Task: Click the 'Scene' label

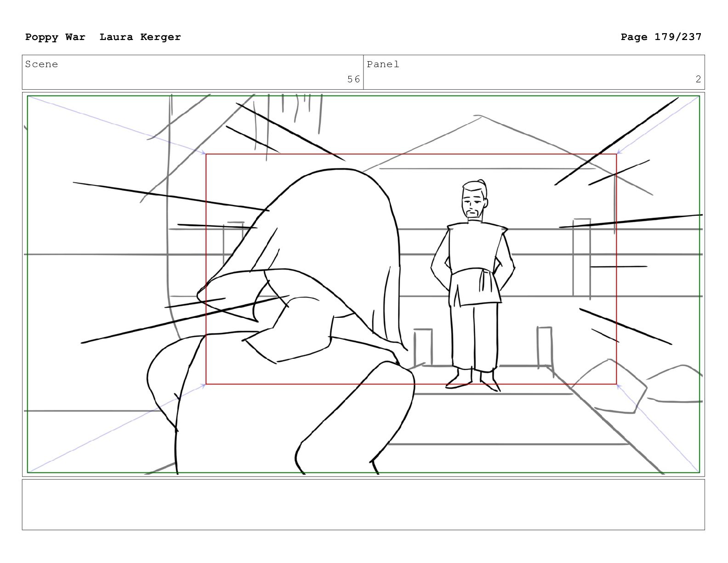Action: pyautogui.click(x=42, y=64)
